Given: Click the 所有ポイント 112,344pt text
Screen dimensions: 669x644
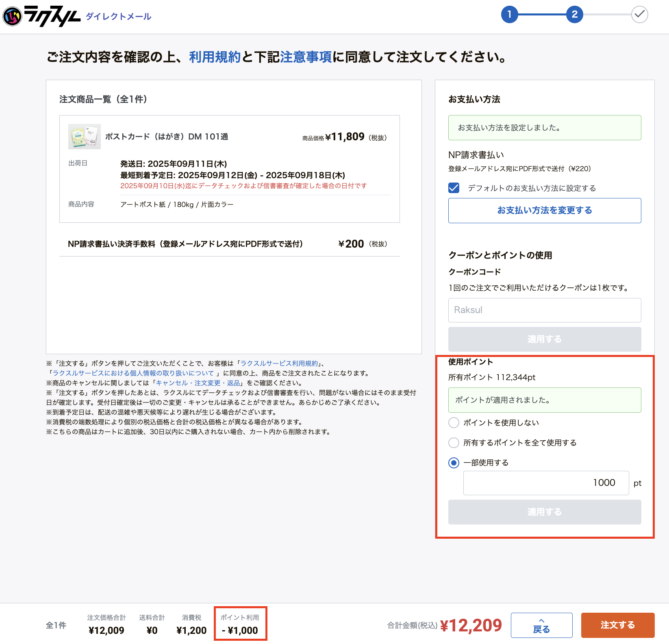Looking at the screenshot, I should 492,377.
